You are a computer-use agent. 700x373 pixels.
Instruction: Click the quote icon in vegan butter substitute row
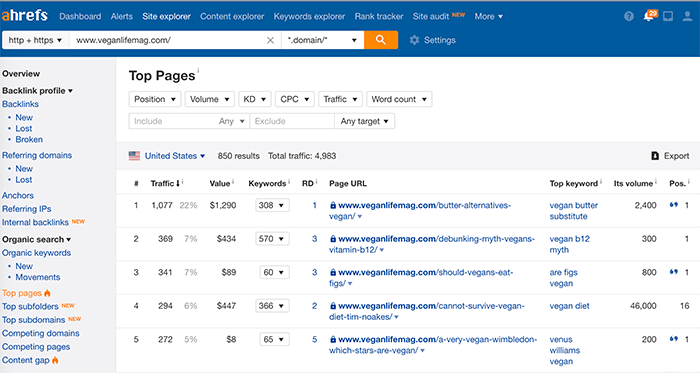(x=674, y=205)
